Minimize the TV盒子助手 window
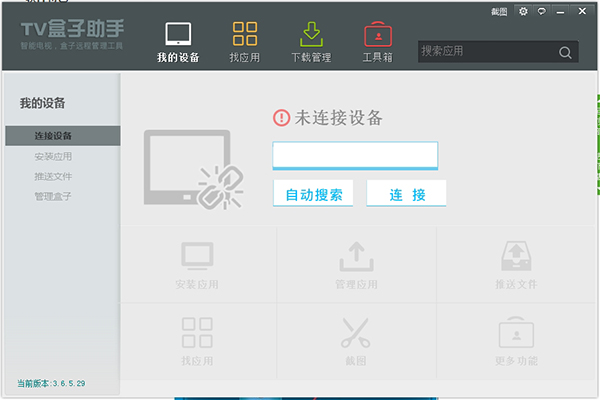This screenshot has height=400, width=600. tap(560, 12)
